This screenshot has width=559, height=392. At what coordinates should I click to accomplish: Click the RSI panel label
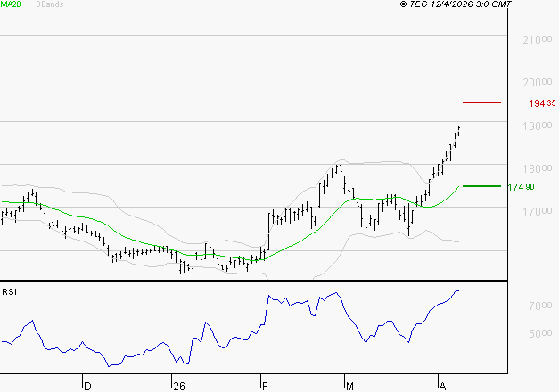pyautogui.click(x=9, y=291)
